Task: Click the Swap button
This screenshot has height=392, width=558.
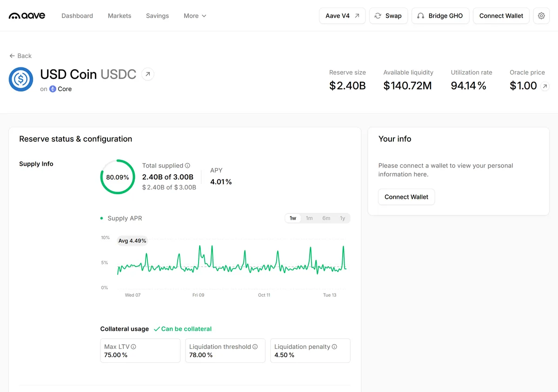Action: pyautogui.click(x=389, y=16)
